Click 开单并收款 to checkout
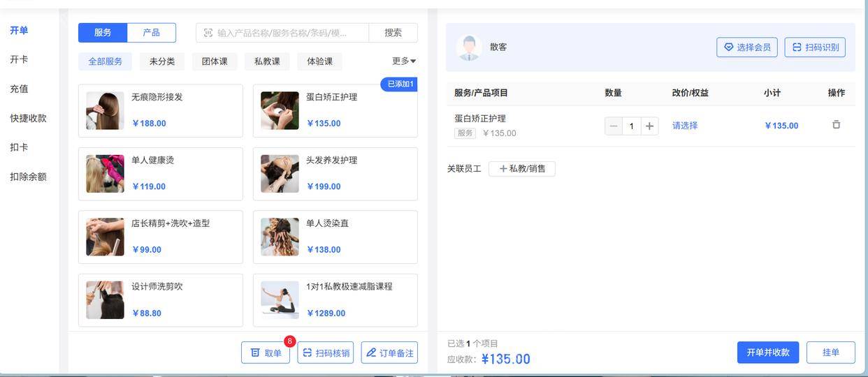868x377 pixels. 767,353
